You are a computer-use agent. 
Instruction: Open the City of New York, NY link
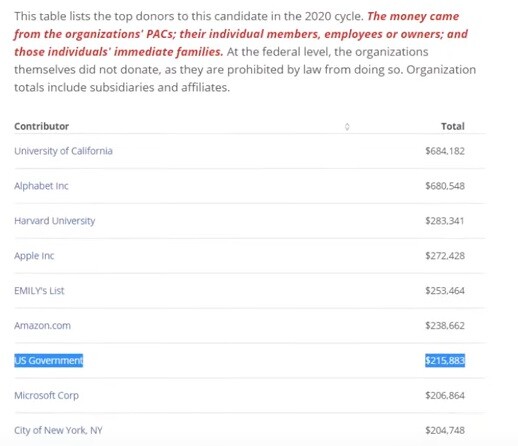[58, 430]
